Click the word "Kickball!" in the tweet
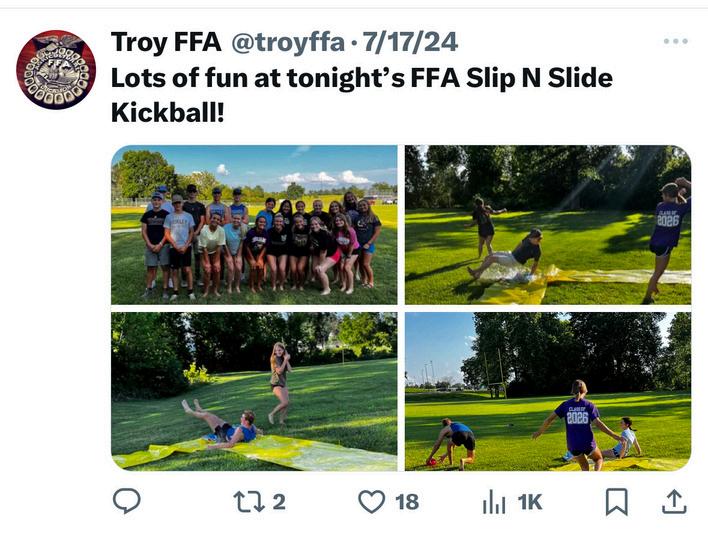Screen dimensions: 708x537 click(168, 111)
